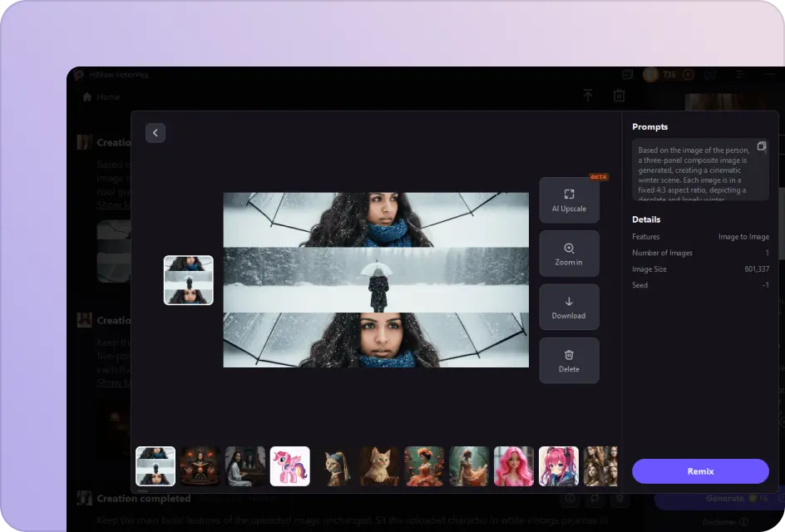Click the AI Upscale button
This screenshot has width=785, height=532.
tap(569, 200)
